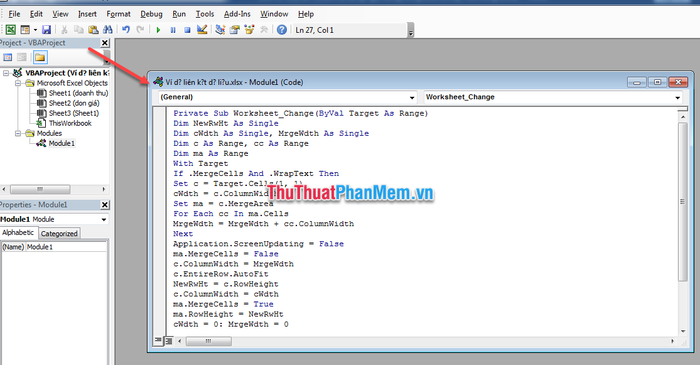Open the Help menu
700x365 pixels.
[306, 14]
